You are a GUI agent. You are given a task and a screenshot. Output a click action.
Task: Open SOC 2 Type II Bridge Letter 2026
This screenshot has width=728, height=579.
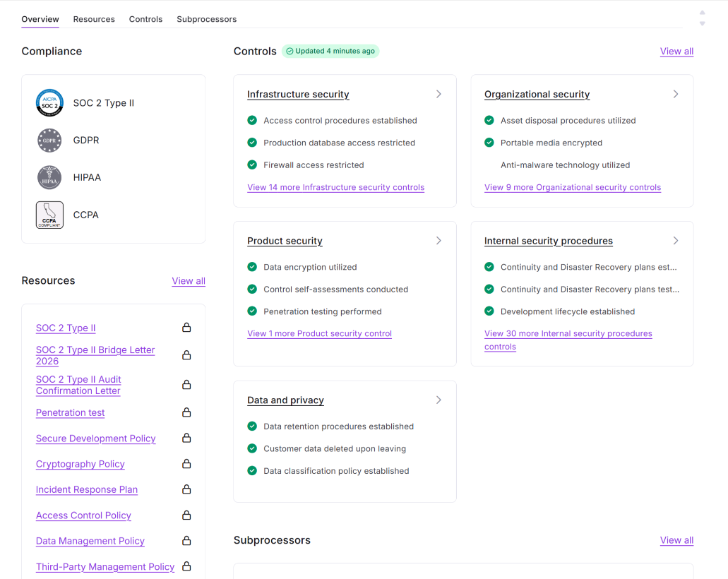pos(95,356)
